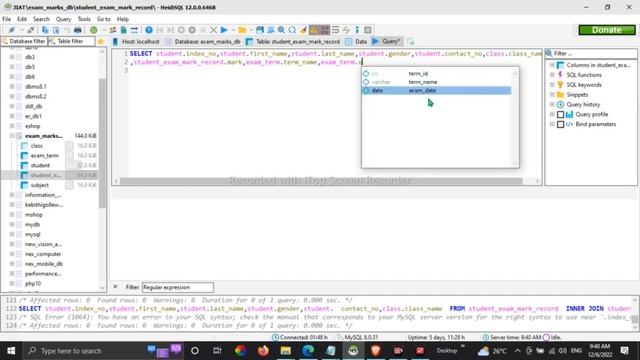Toggle the highlighted stop-on-errors warning icon

(x=314, y=30)
